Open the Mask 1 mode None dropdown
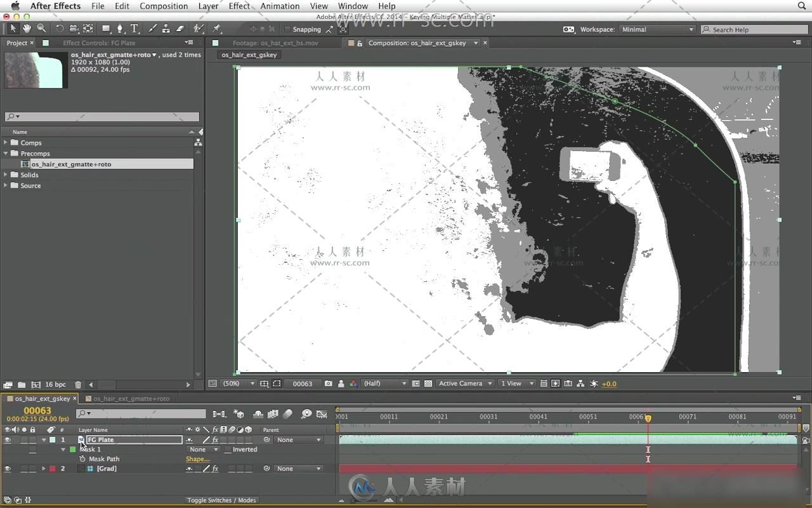The height and width of the screenshot is (508, 812). [203, 450]
